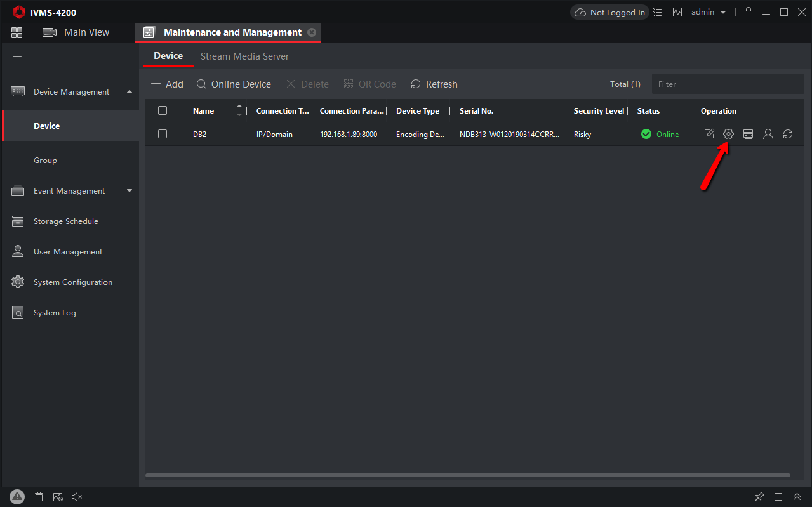Open the control panel grid icon

click(17, 32)
